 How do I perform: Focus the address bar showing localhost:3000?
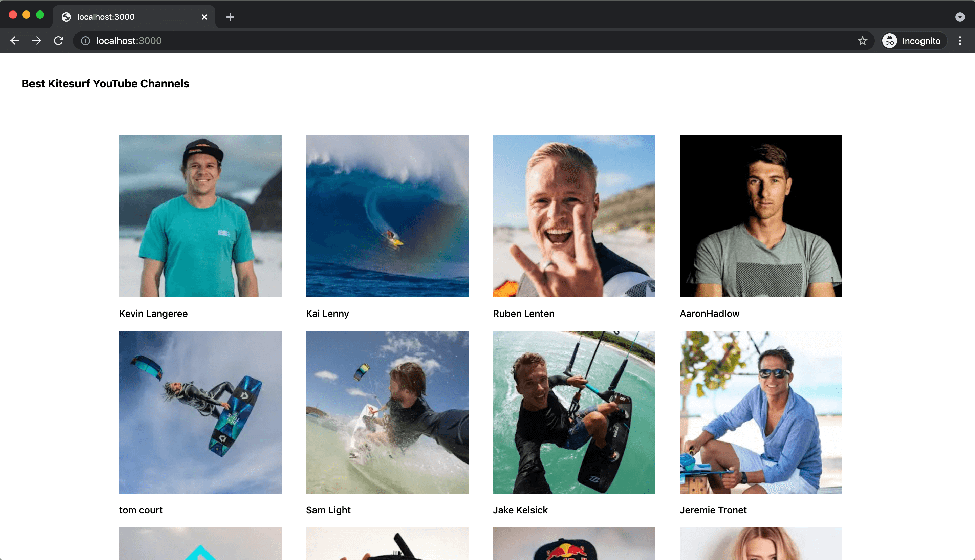pos(474,41)
